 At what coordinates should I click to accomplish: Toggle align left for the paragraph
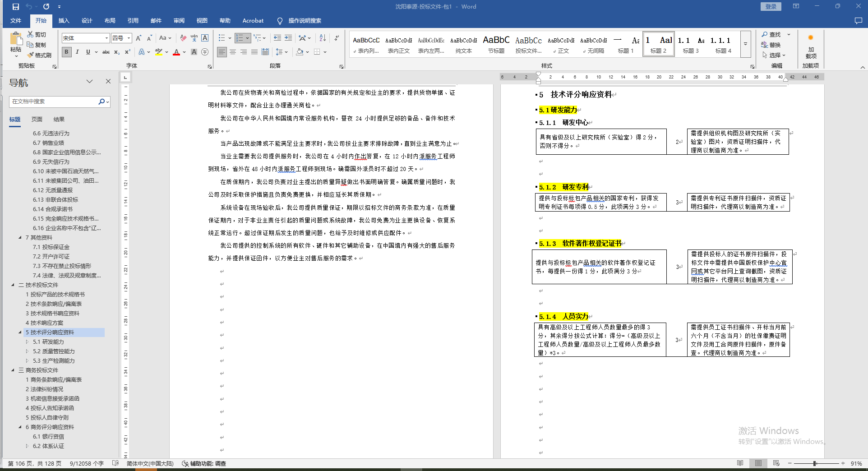click(222, 52)
